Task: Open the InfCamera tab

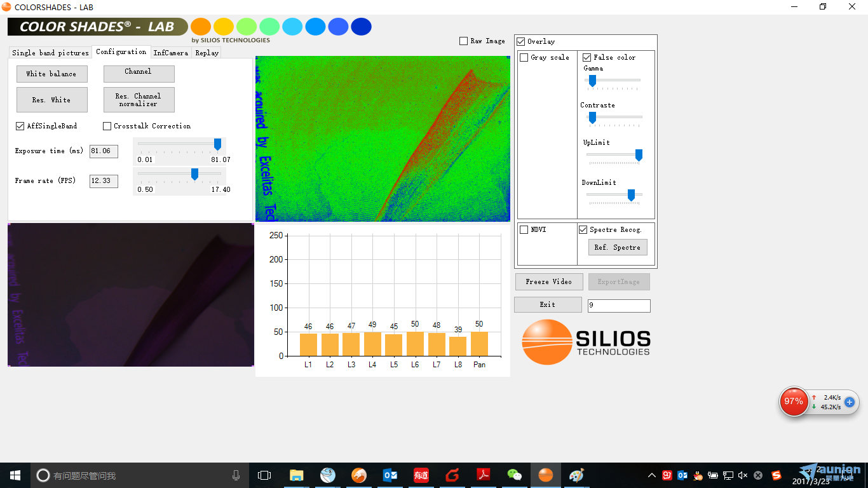Action: click(x=171, y=53)
